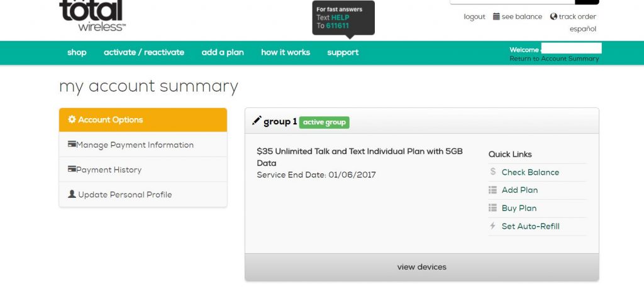This screenshot has width=644, height=289.
Task: Click the gear icon in Account Options
Action: pos(72,119)
